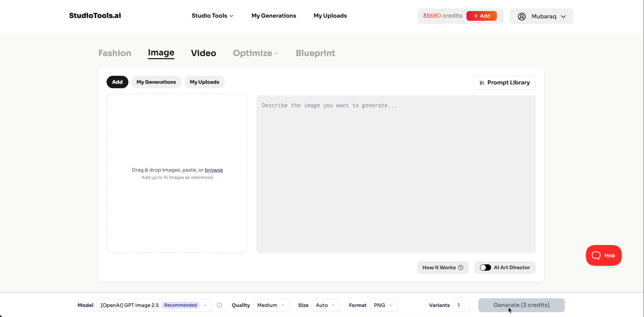
Task: Select the My Generations pill in the panel
Action: click(x=156, y=82)
